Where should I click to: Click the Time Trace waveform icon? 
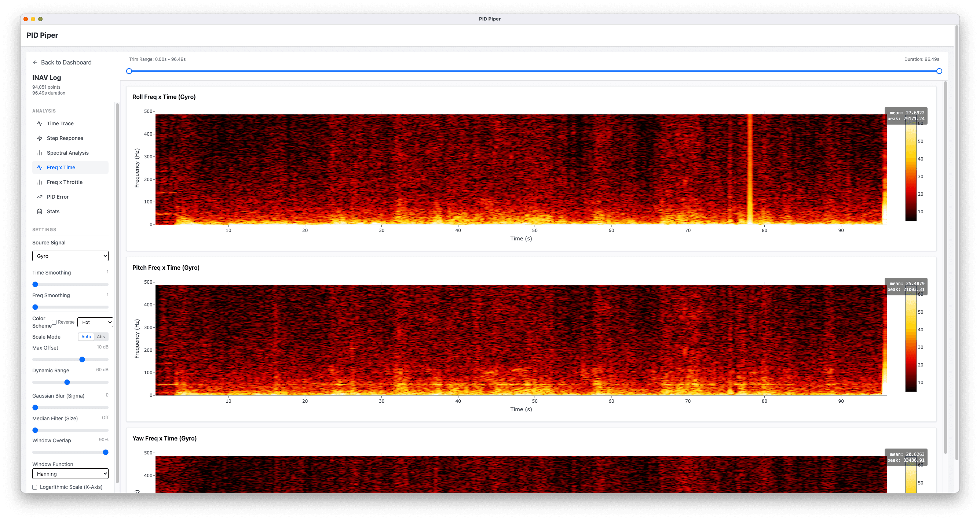40,123
